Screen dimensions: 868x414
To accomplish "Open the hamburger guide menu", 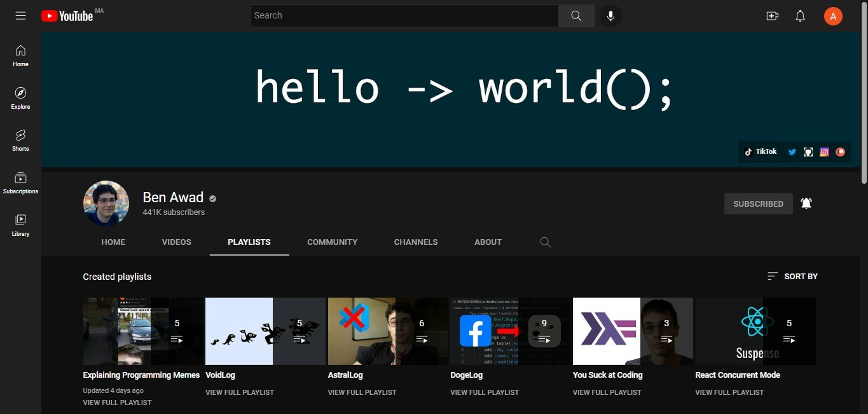I will (20, 16).
